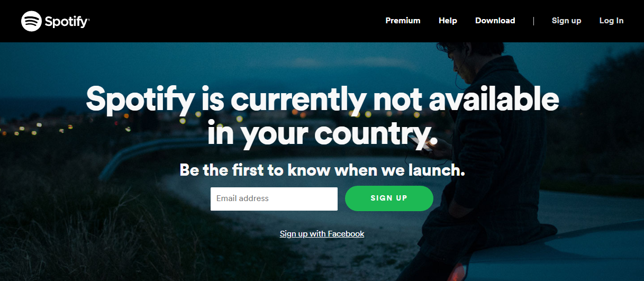Click the vertical divider before Sign up
The height and width of the screenshot is (281, 644).
(533, 21)
